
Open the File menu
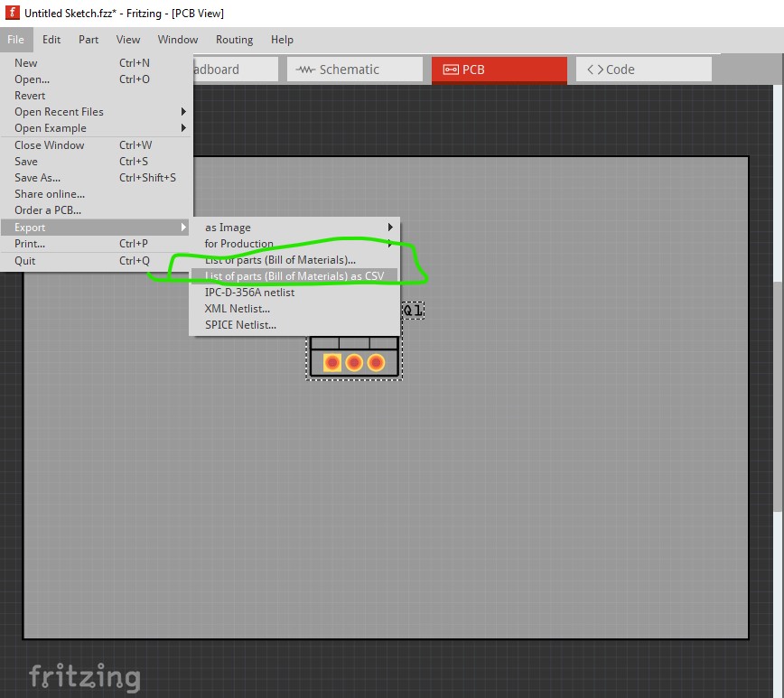16,40
